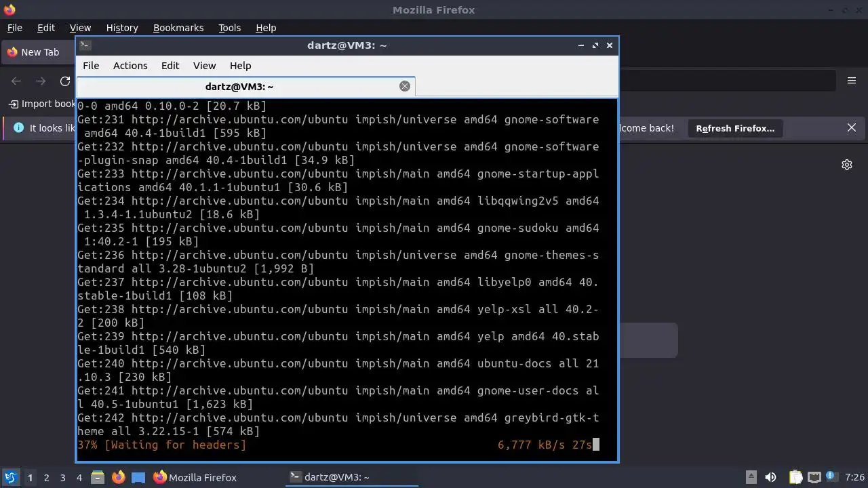Click the 7:26 clock in taskbar
Viewport: 868px width, 488px height.
(x=855, y=478)
